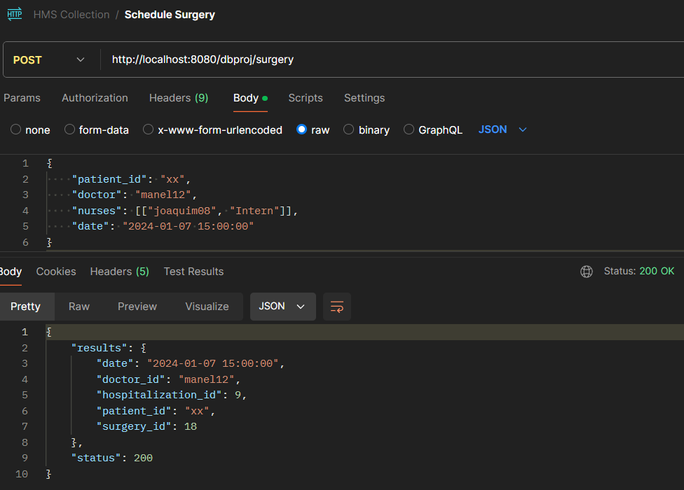Open the response JSON format dropdown

pos(283,307)
